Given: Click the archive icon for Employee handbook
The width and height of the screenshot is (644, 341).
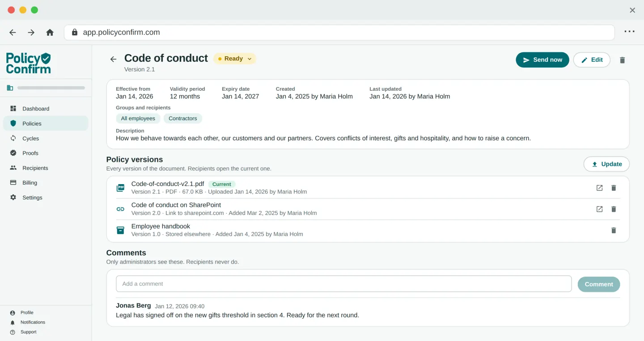Looking at the screenshot, I should tap(120, 230).
